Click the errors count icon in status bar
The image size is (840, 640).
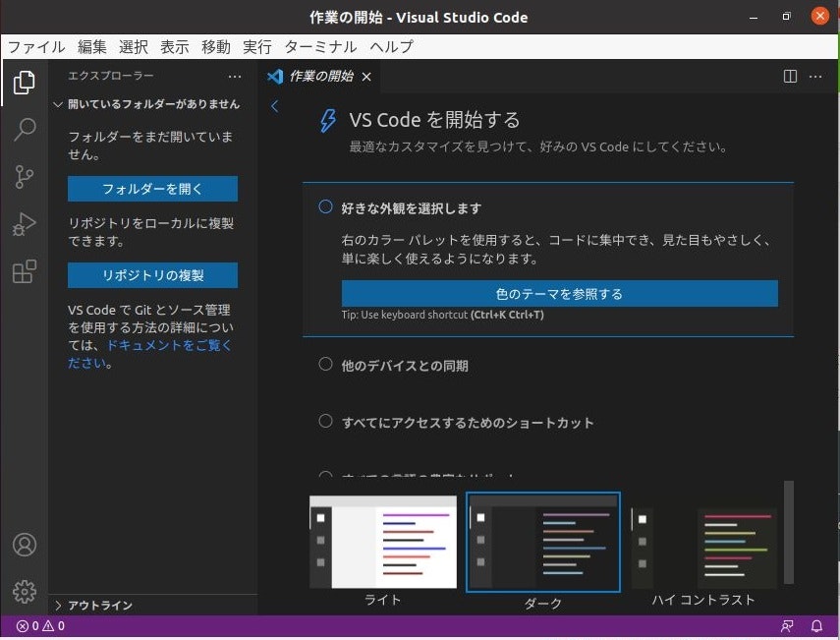[22, 625]
